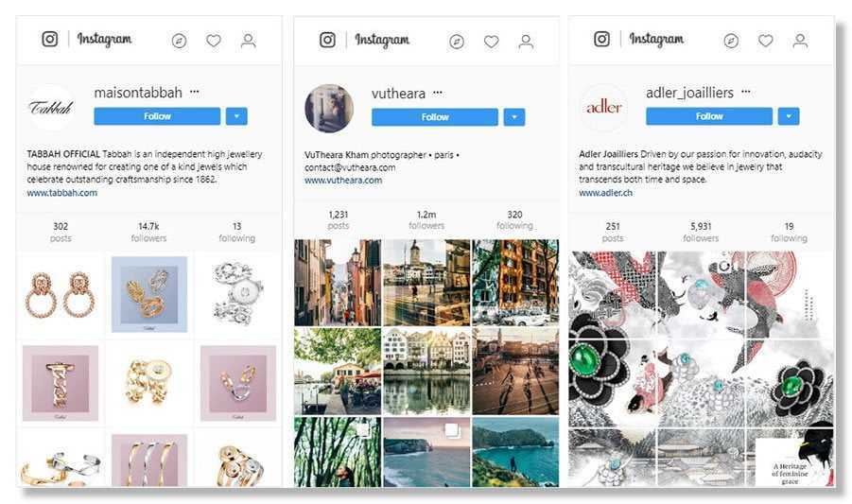The height and width of the screenshot is (504, 852).
Task: Open profile person icon in vutheara panel
Action: (526, 42)
